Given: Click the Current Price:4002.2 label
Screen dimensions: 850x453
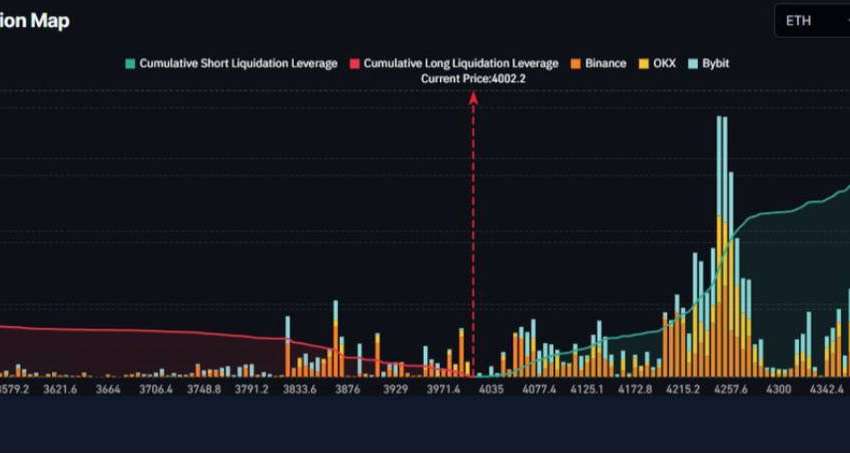Looking at the screenshot, I should pos(473,78).
